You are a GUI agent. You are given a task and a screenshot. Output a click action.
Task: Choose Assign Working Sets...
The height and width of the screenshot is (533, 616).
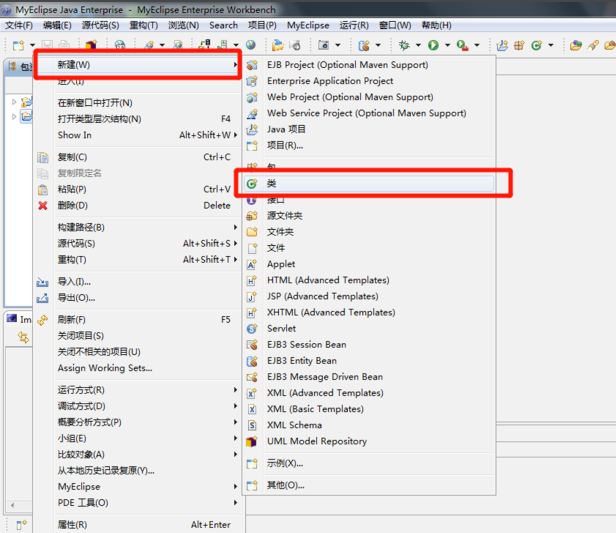click(x=138, y=368)
